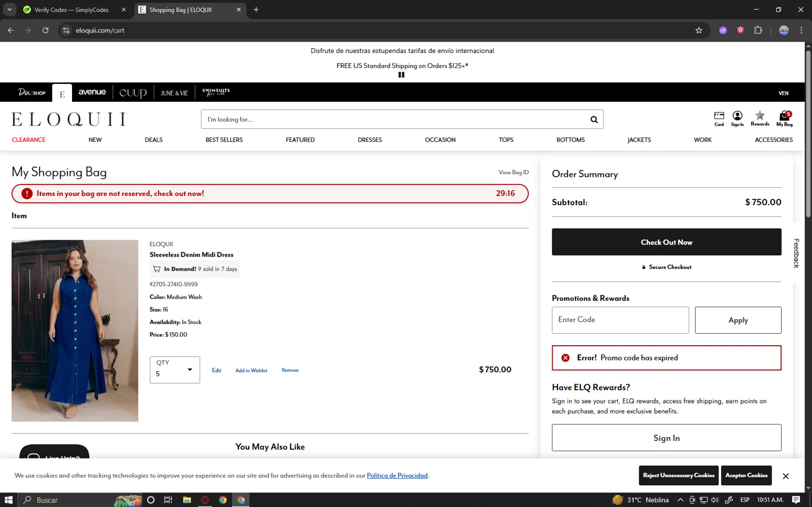812x507 pixels.
Task: Open the Card icon in the header
Action: tap(719, 118)
